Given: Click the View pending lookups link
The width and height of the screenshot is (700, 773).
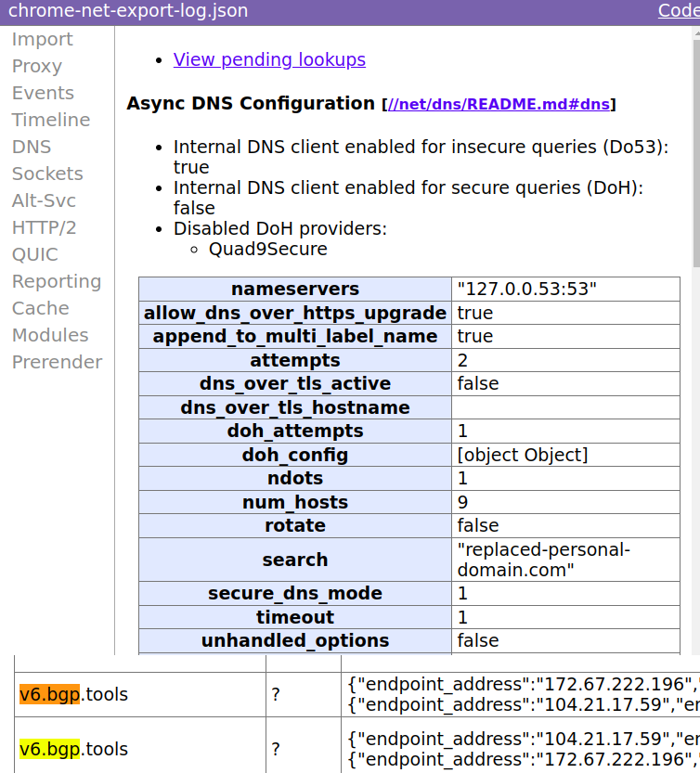Looking at the screenshot, I should click(269, 59).
